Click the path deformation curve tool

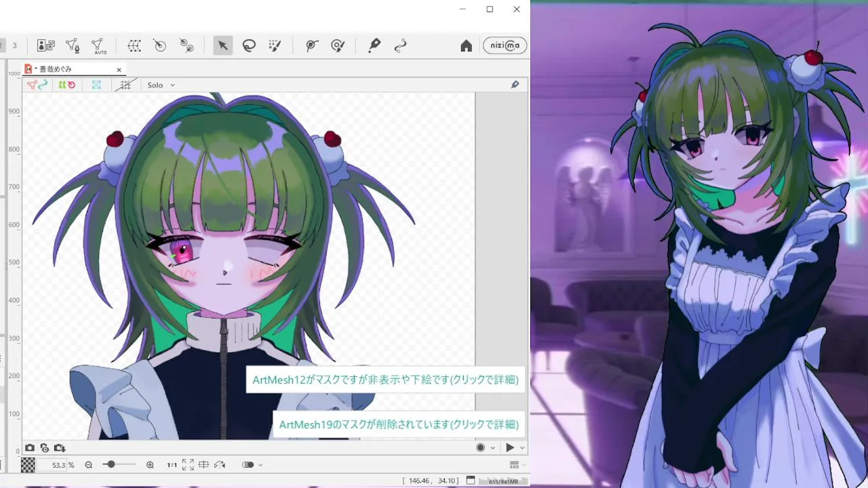click(x=400, y=45)
